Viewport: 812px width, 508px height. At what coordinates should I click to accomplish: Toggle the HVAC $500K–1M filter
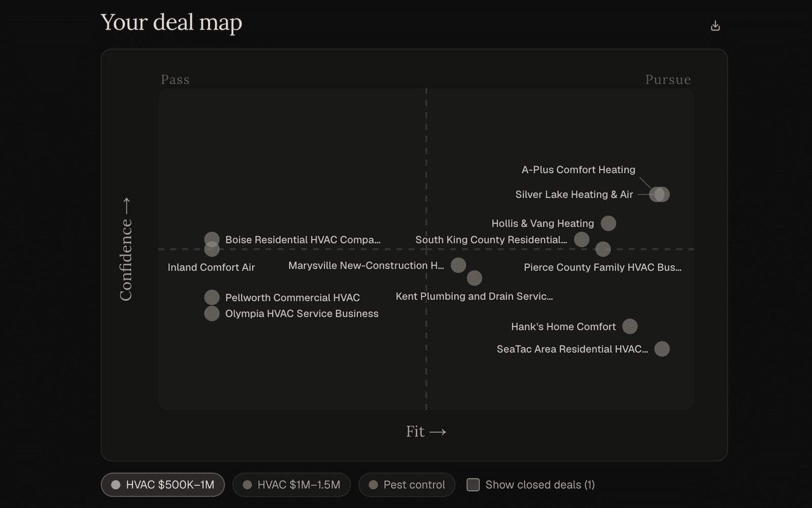click(163, 485)
